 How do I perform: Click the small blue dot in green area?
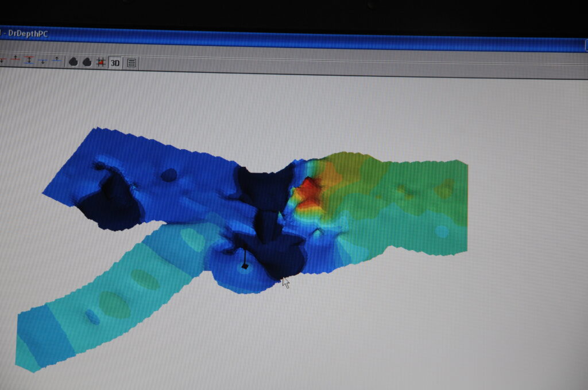[x=442, y=231]
